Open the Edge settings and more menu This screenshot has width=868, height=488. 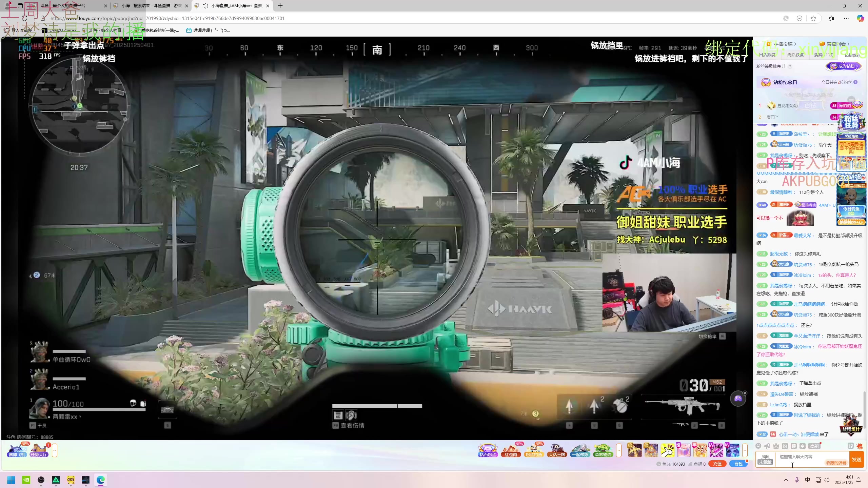pyautogui.click(x=846, y=18)
